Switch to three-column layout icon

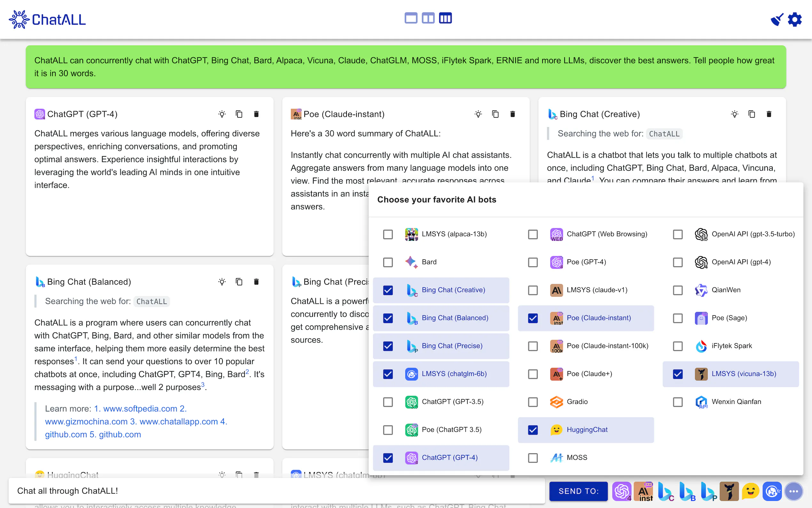(445, 18)
